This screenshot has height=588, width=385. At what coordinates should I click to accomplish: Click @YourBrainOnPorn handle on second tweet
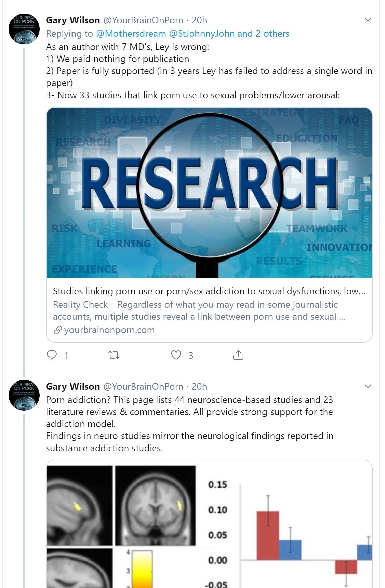[x=143, y=387]
